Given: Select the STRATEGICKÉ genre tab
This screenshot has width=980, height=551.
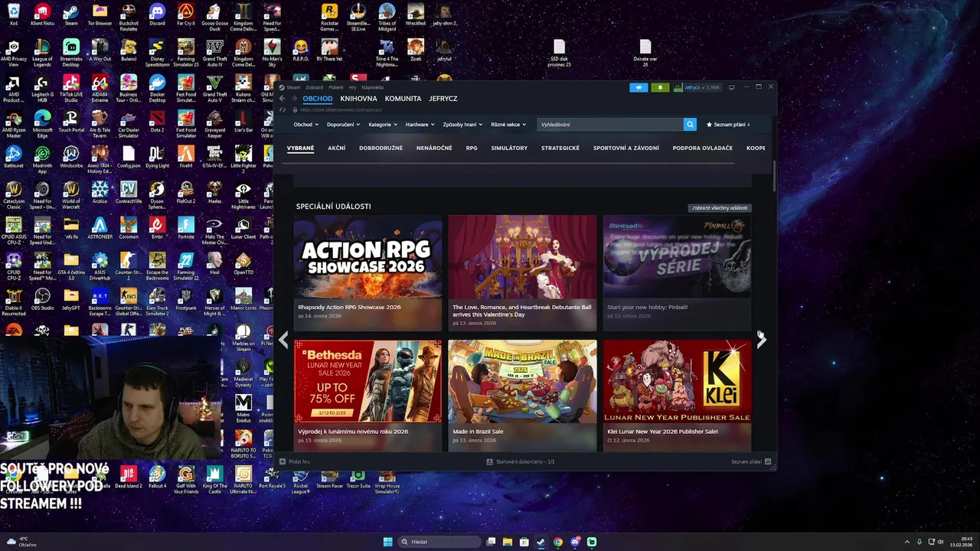Looking at the screenshot, I should tap(560, 148).
